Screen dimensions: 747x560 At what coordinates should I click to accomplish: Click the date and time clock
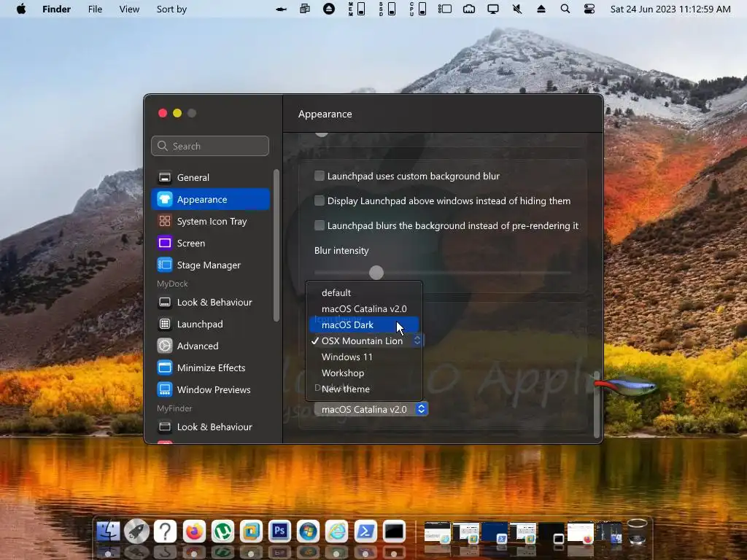click(x=670, y=9)
